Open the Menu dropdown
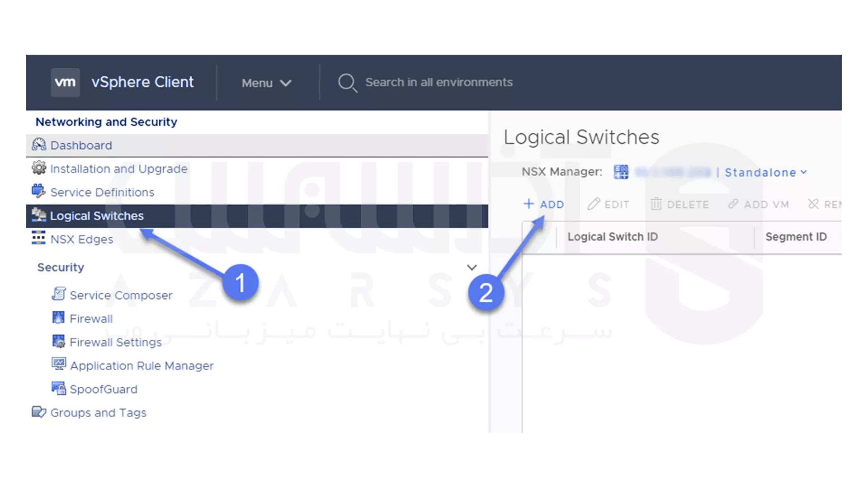This screenshot has width=868, height=488. [266, 83]
